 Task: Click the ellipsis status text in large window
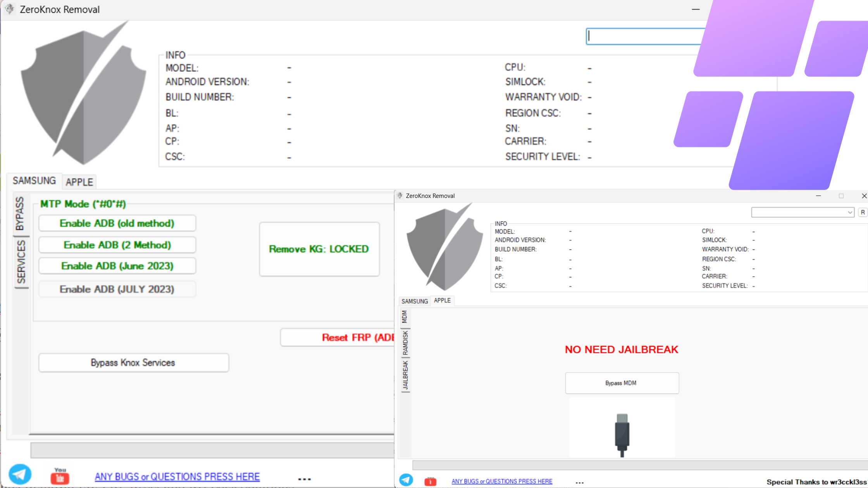pos(304,479)
